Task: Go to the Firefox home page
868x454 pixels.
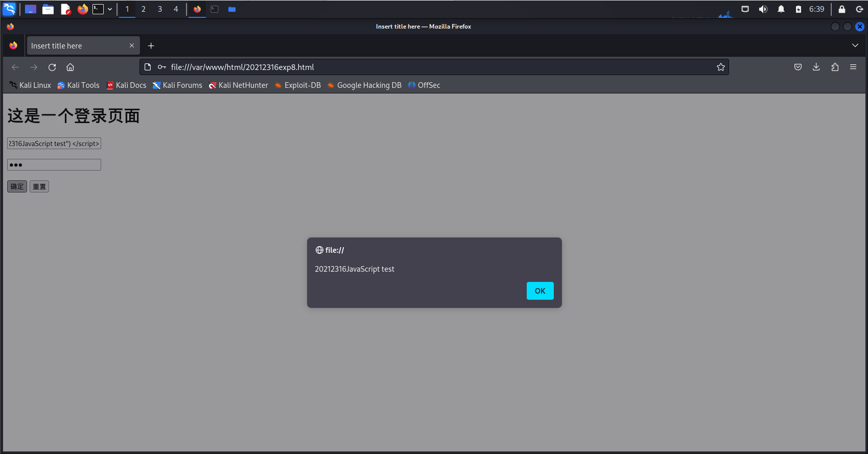Action: click(x=71, y=67)
